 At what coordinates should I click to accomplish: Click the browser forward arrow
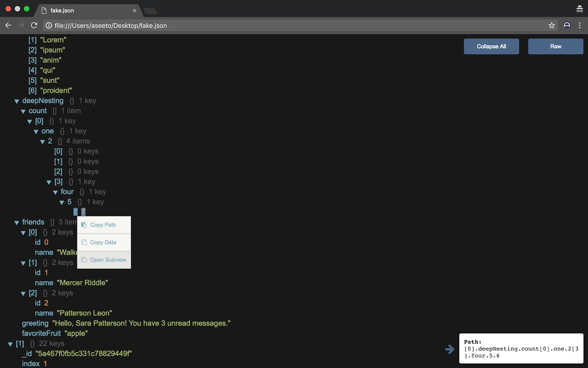coord(21,26)
